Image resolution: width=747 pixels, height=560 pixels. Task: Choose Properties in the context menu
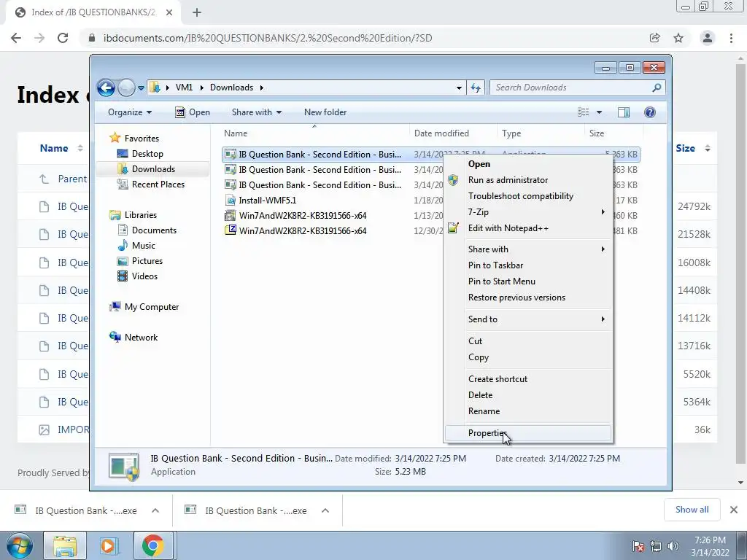pos(528,433)
